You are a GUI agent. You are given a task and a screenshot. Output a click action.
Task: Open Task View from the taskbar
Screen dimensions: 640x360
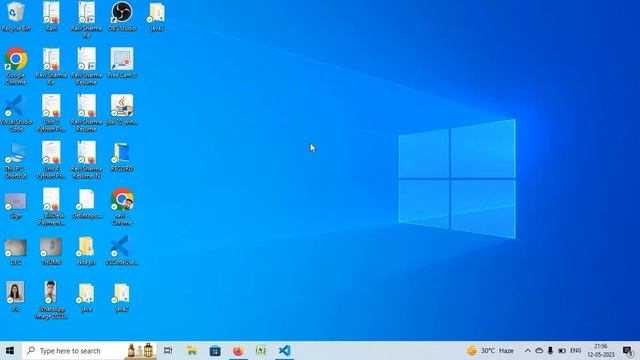tap(168, 351)
